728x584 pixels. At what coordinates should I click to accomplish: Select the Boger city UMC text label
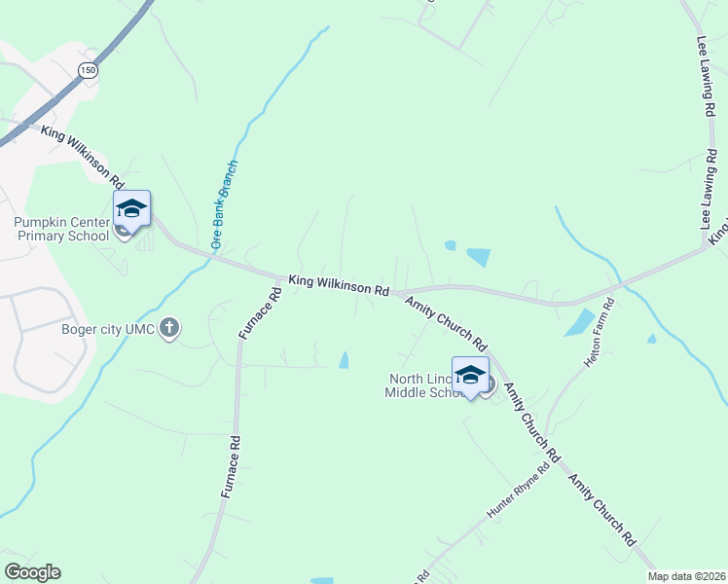click(x=108, y=330)
